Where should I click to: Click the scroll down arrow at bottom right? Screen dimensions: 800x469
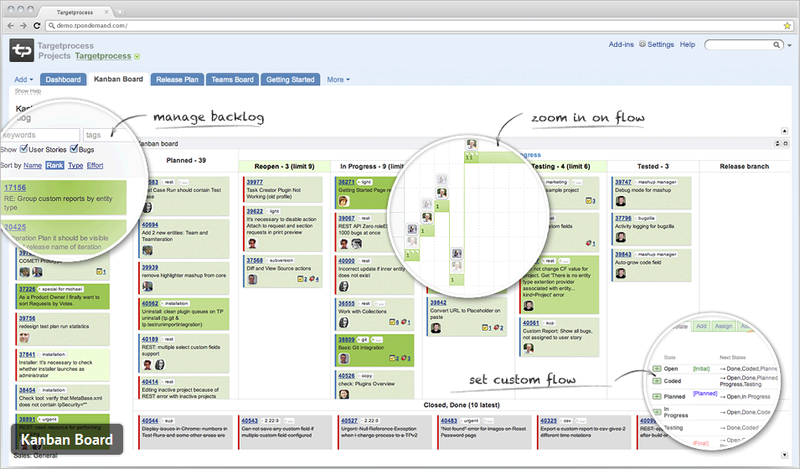pyautogui.click(x=785, y=455)
